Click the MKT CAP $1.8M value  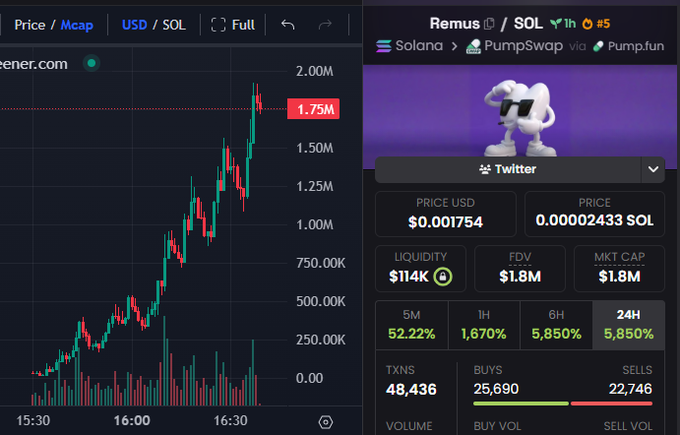point(619,276)
